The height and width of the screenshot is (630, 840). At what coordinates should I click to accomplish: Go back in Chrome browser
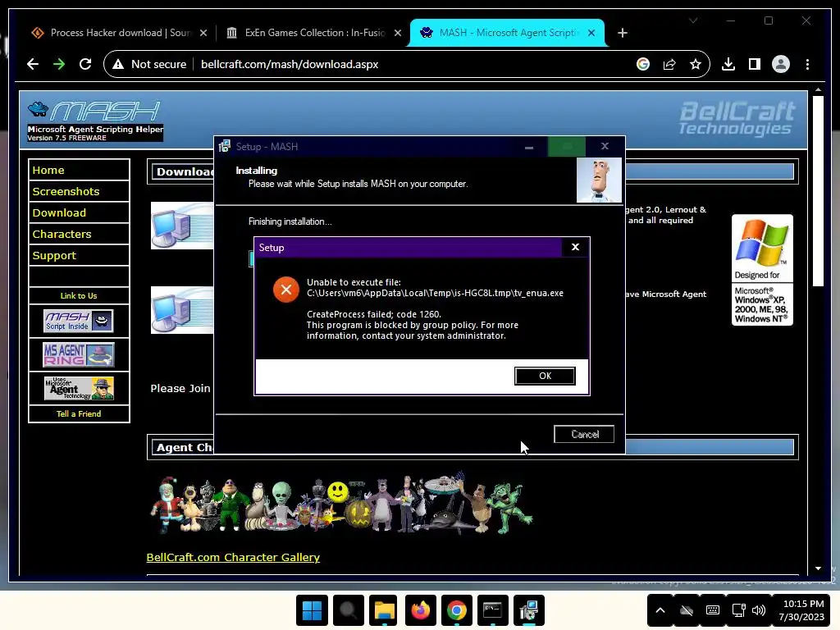click(x=33, y=64)
